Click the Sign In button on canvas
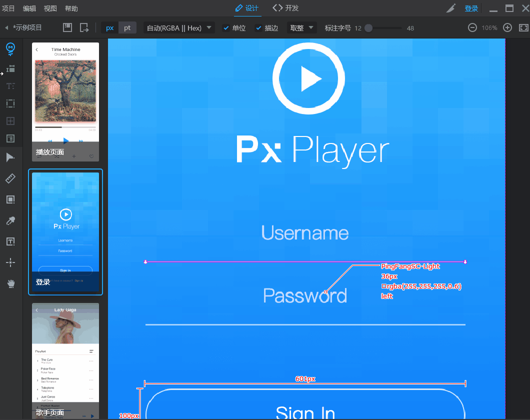Viewport: 530px width, 420px height. pyautogui.click(x=305, y=404)
